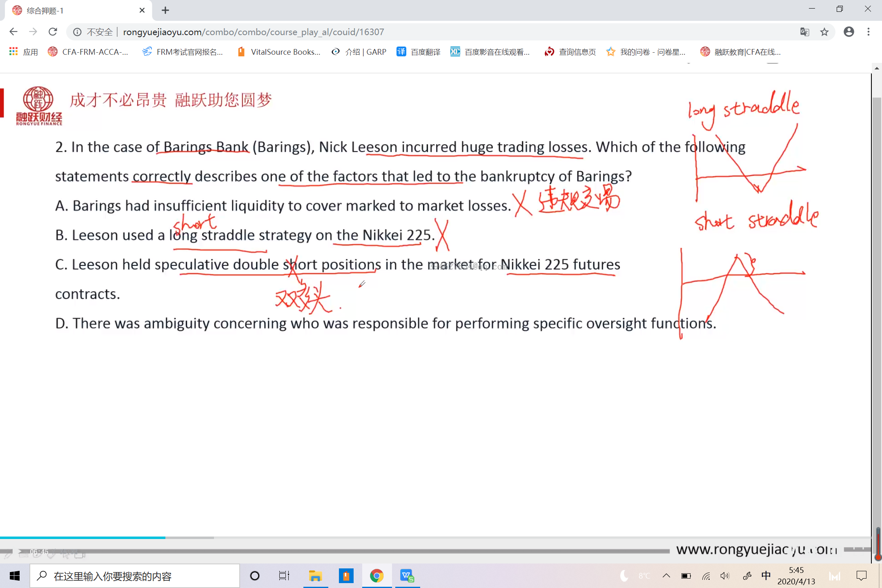Toggle the 中 input method indicator
The height and width of the screenshot is (588, 882).
click(x=766, y=576)
